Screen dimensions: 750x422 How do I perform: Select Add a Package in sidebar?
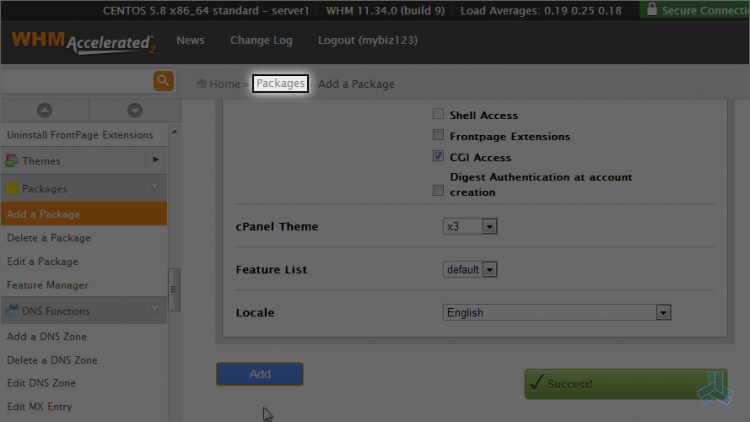[84, 214]
